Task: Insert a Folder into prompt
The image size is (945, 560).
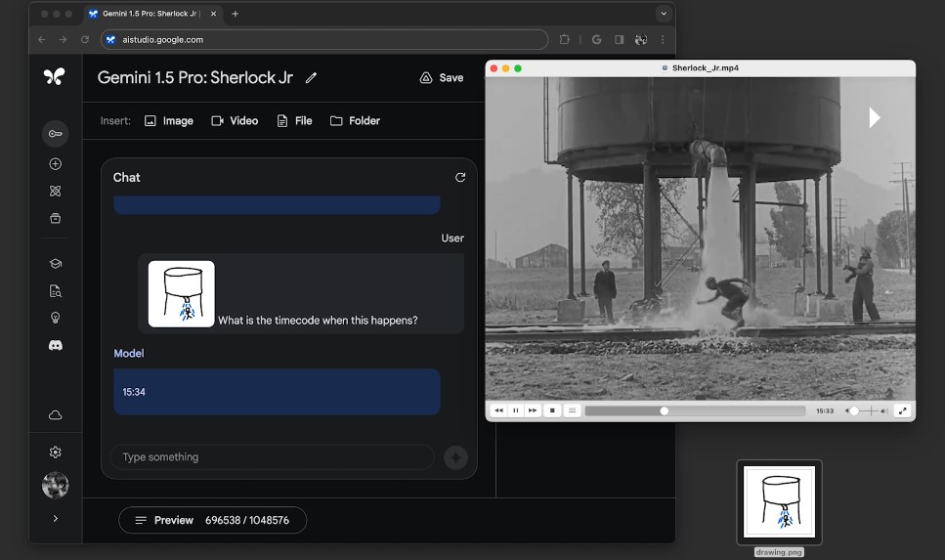Action: click(x=356, y=121)
